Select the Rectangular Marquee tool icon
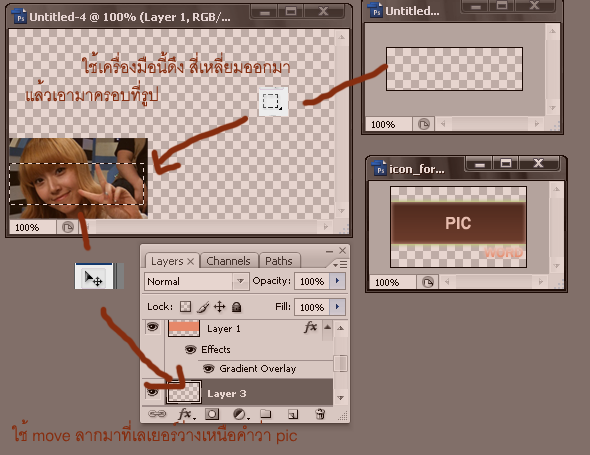Screen dimensions: 590x455 [273, 101]
